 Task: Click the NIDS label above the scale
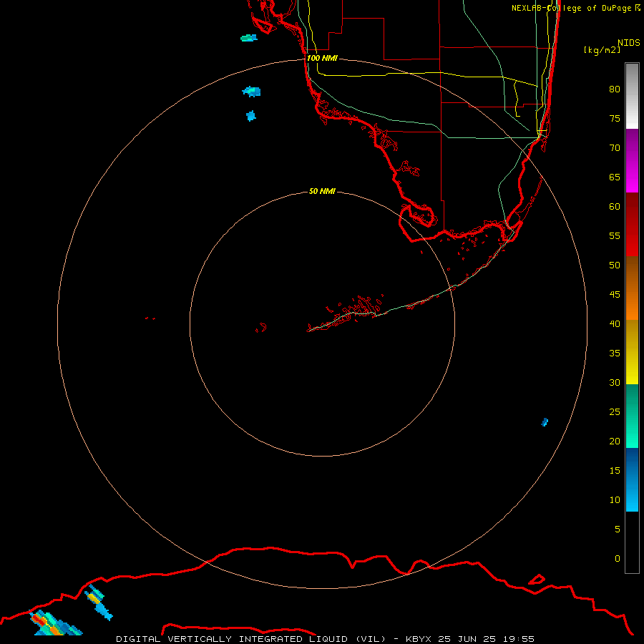click(x=629, y=42)
